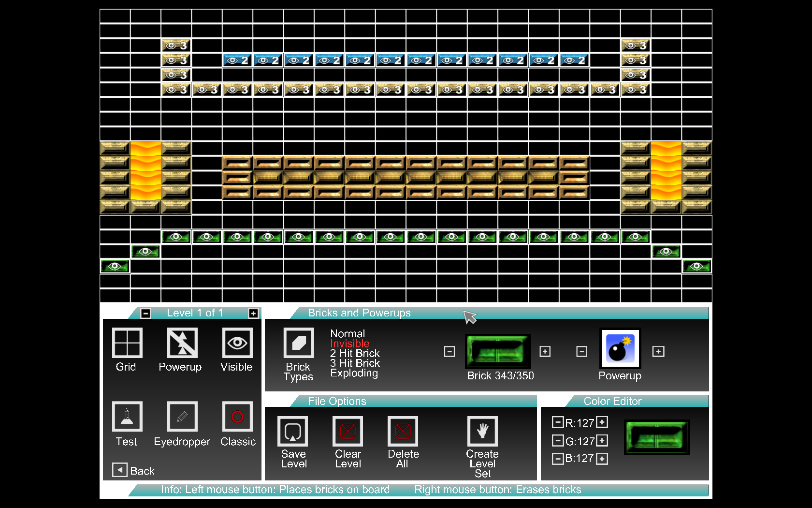Select next brick with plus button
This screenshot has height=508, width=812.
[545, 352]
